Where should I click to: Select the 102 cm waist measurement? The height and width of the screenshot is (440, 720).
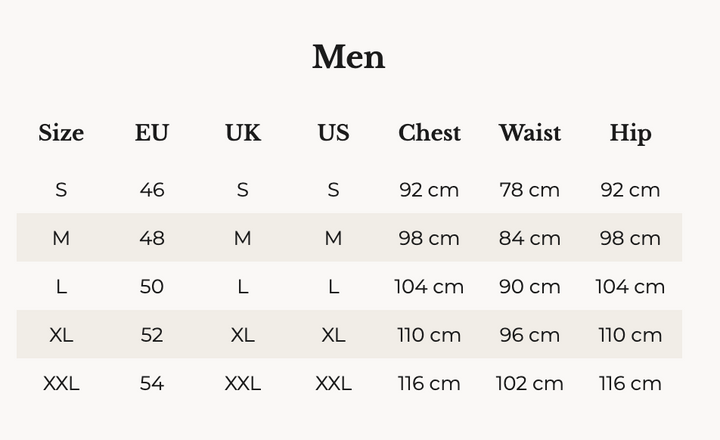(x=529, y=383)
